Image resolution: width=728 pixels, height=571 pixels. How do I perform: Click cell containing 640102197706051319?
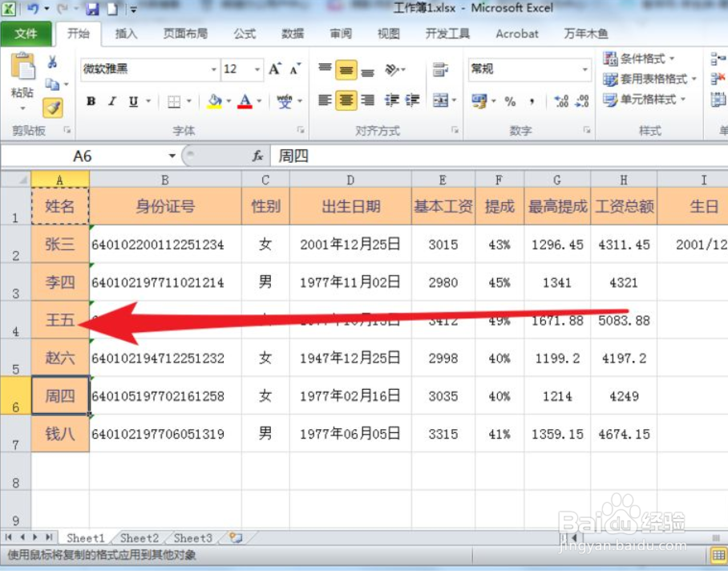click(165, 434)
